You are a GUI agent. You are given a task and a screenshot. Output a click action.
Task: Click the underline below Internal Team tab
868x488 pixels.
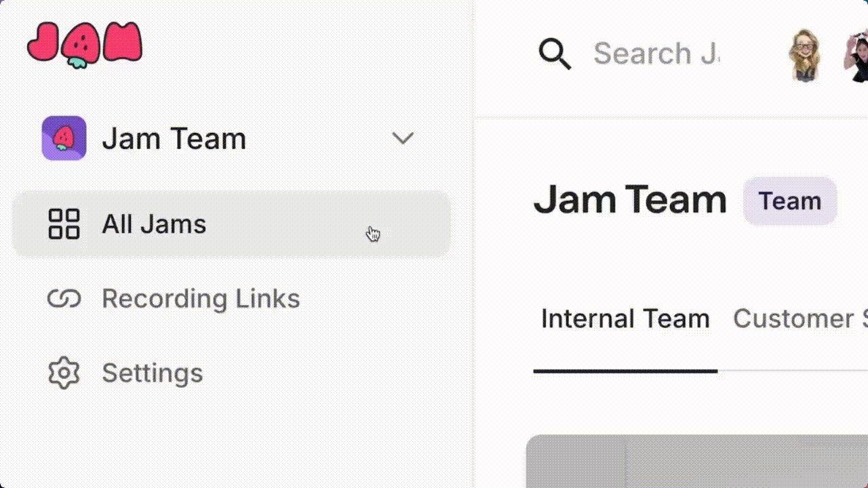tap(625, 371)
